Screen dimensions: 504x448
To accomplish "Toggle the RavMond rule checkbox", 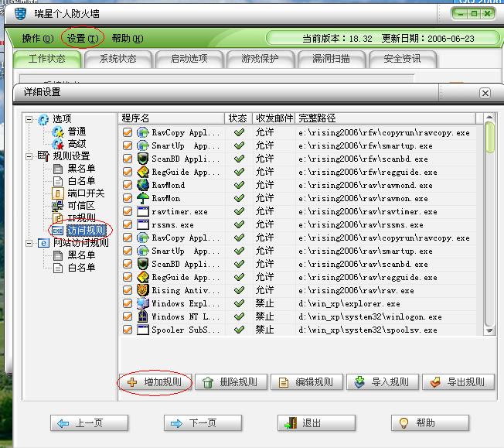I will coord(128,185).
